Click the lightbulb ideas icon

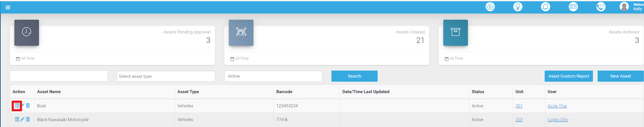point(518,7)
